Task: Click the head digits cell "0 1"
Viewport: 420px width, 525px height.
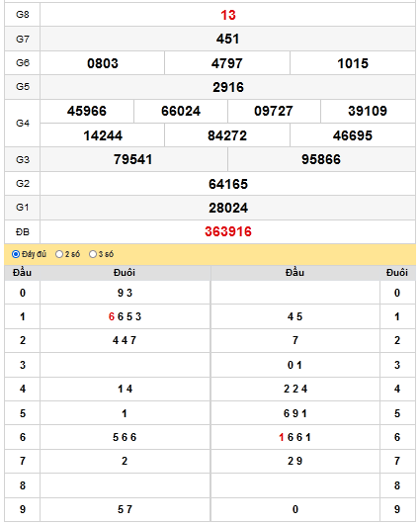Action: point(294,365)
